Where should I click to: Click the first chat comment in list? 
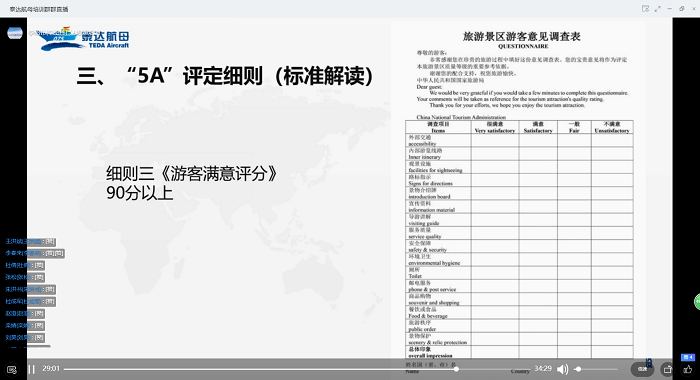click(30, 242)
